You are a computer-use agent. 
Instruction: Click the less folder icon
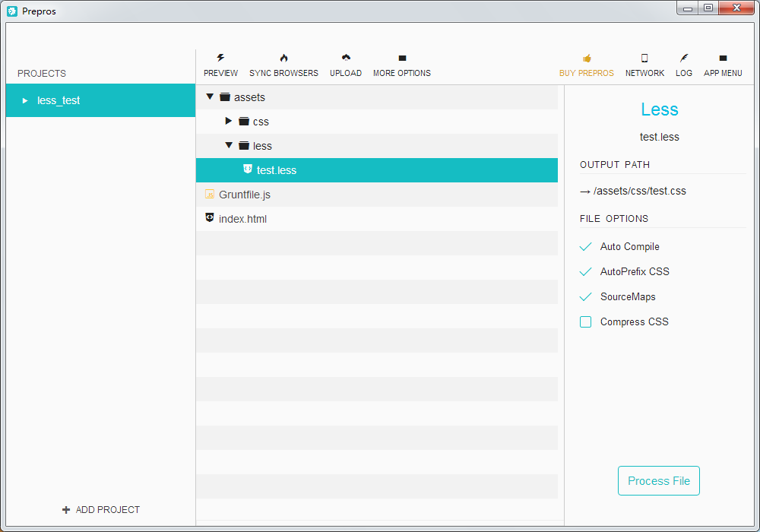point(244,145)
